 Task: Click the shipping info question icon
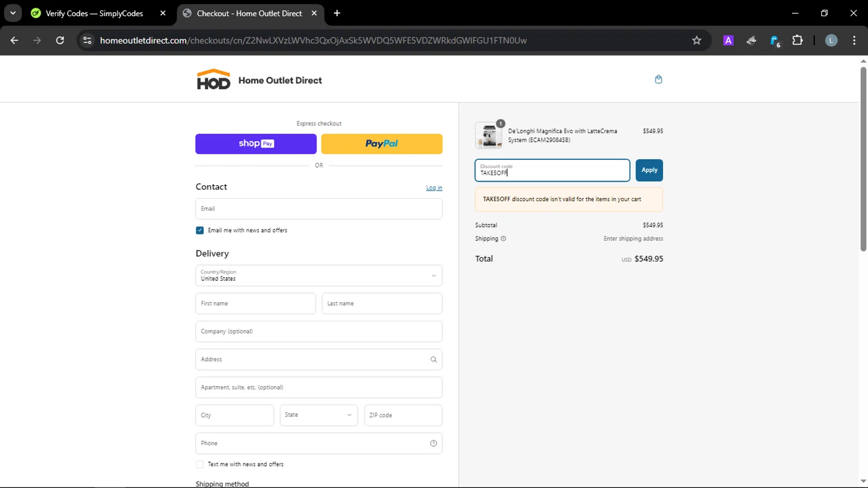coord(503,239)
